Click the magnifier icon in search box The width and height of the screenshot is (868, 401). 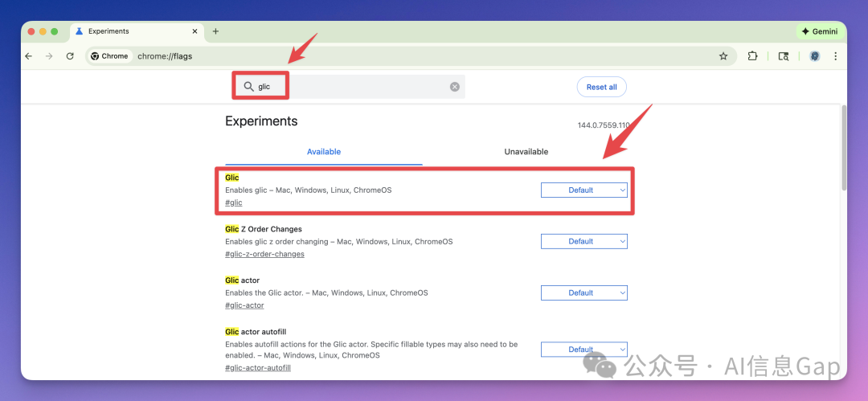pyautogui.click(x=248, y=87)
